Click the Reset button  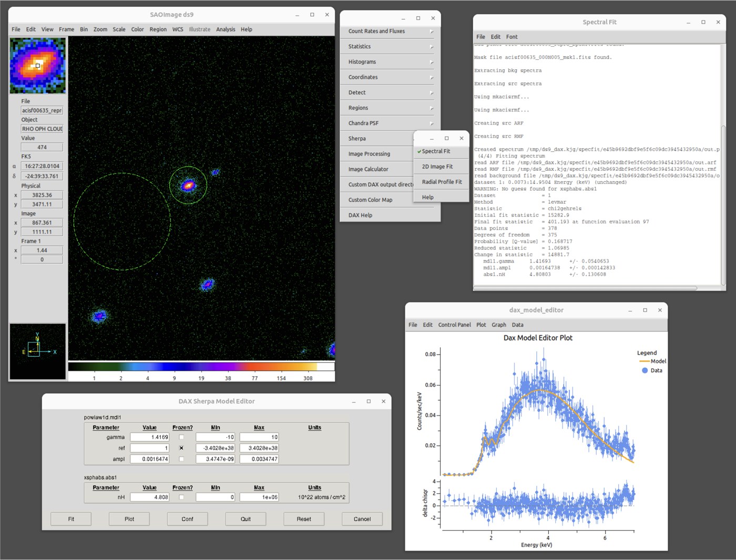(304, 519)
